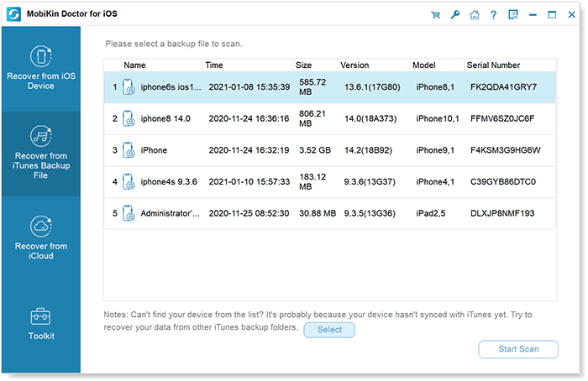Click the Start Scan button
The image size is (588, 381).
[518, 348]
